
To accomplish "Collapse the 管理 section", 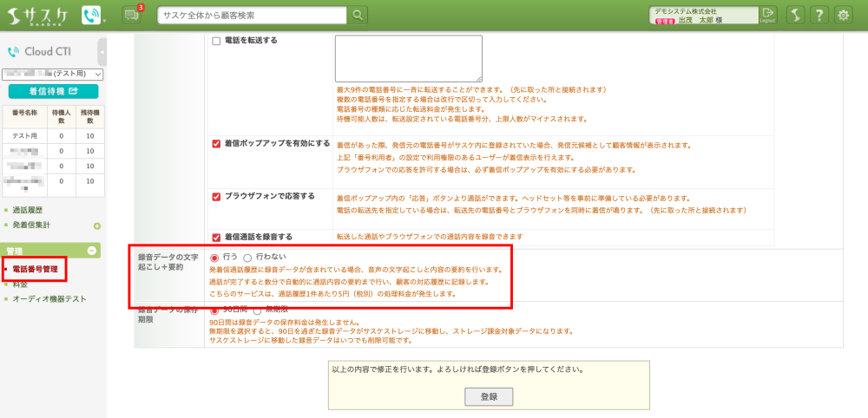I will tap(93, 251).
